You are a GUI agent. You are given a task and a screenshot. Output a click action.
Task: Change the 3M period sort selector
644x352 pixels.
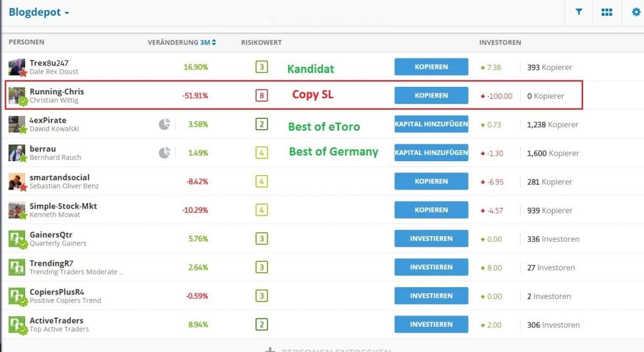(x=208, y=42)
